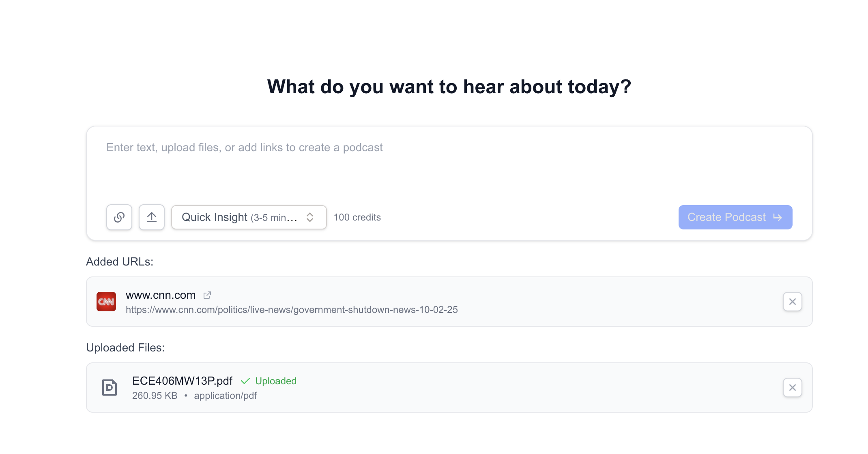Select the www.cnn.com URL title text

pos(161,295)
